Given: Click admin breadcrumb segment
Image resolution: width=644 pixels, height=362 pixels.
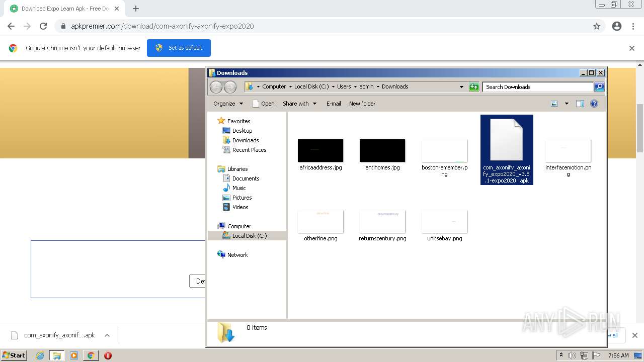Looking at the screenshot, I should pos(366,86).
